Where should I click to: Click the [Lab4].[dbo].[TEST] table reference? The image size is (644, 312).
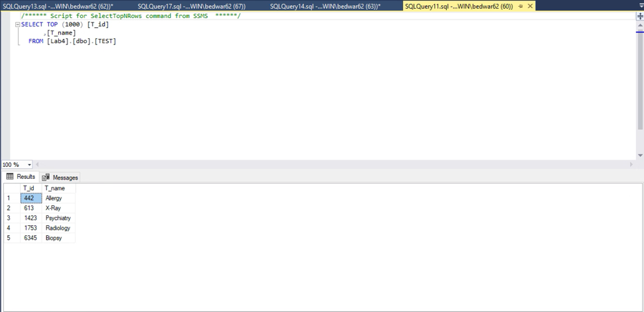click(x=81, y=42)
